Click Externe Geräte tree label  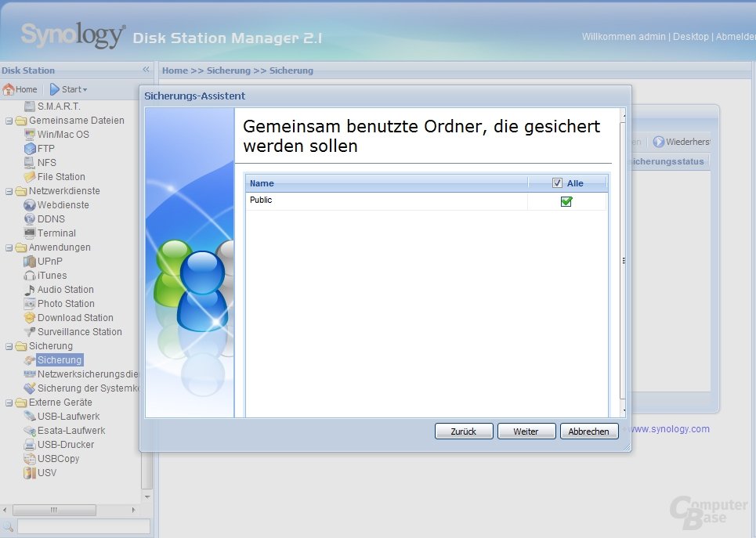(x=60, y=403)
